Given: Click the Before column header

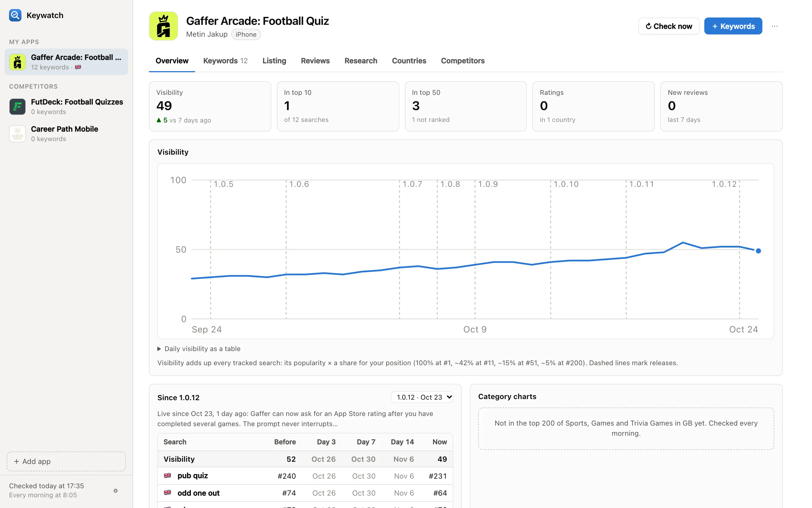Looking at the screenshot, I should (x=285, y=442).
